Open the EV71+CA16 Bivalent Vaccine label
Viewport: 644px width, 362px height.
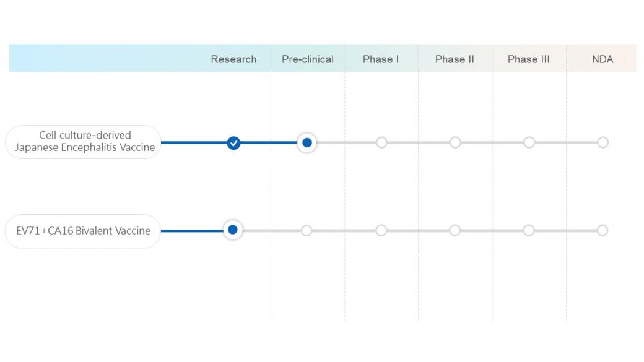pos(83,231)
